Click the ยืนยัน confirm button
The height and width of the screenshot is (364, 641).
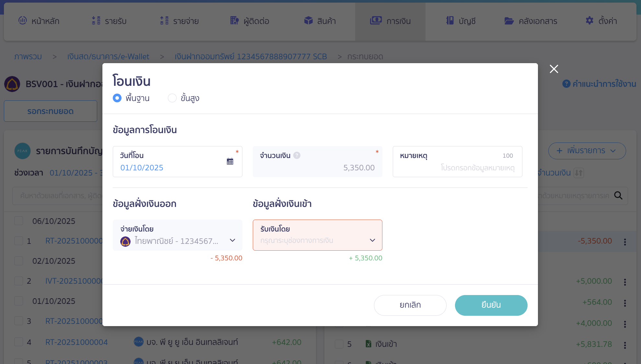pyautogui.click(x=491, y=305)
